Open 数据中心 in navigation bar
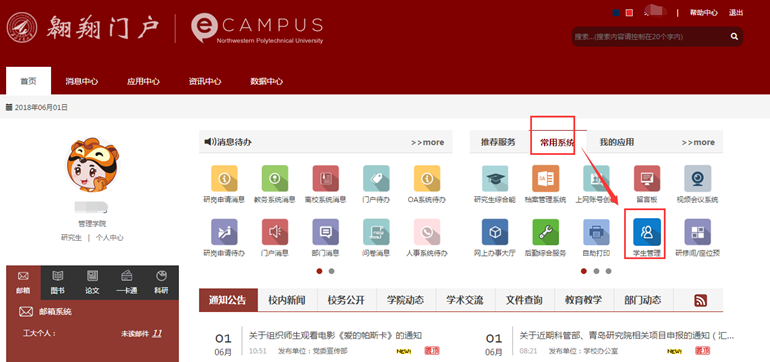This screenshot has width=770, height=362. click(x=266, y=82)
